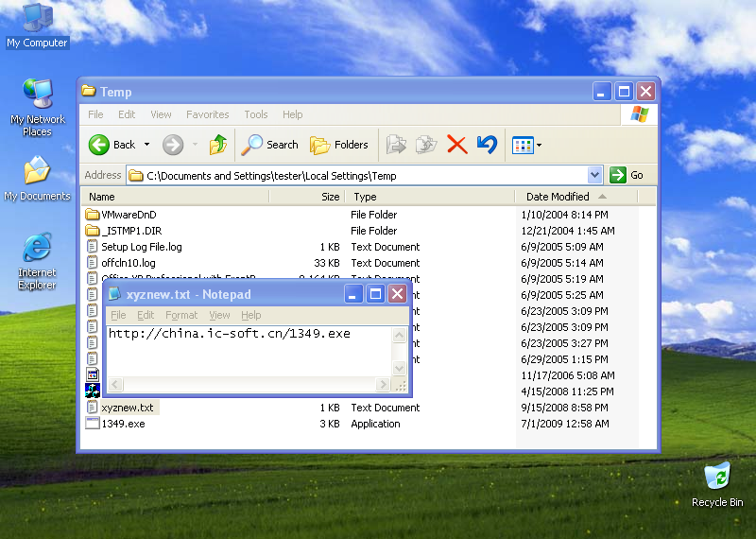This screenshot has width=756, height=539.
Task: Open the Views button in toolbar
Action: [x=523, y=145]
